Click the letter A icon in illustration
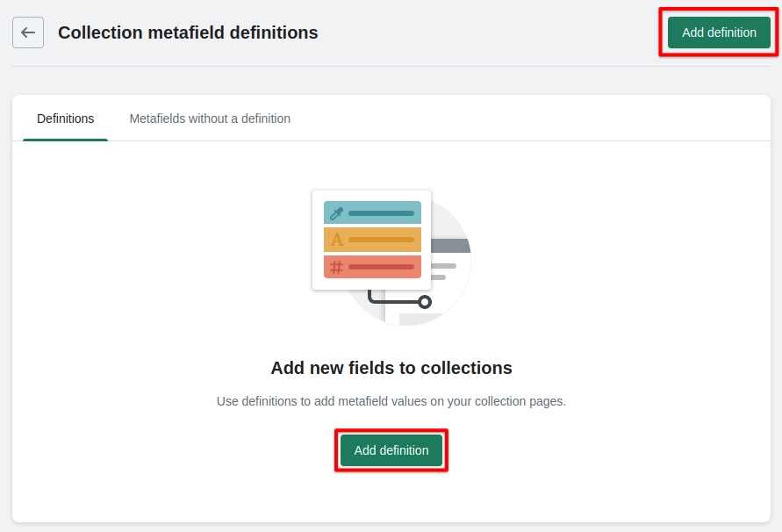782x532 pixels. (x=336, y=240)
